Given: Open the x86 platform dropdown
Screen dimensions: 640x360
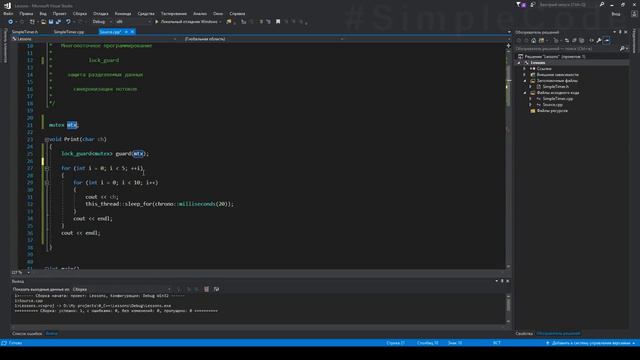Looking at the screenshot, I should (x=133, y=22).
